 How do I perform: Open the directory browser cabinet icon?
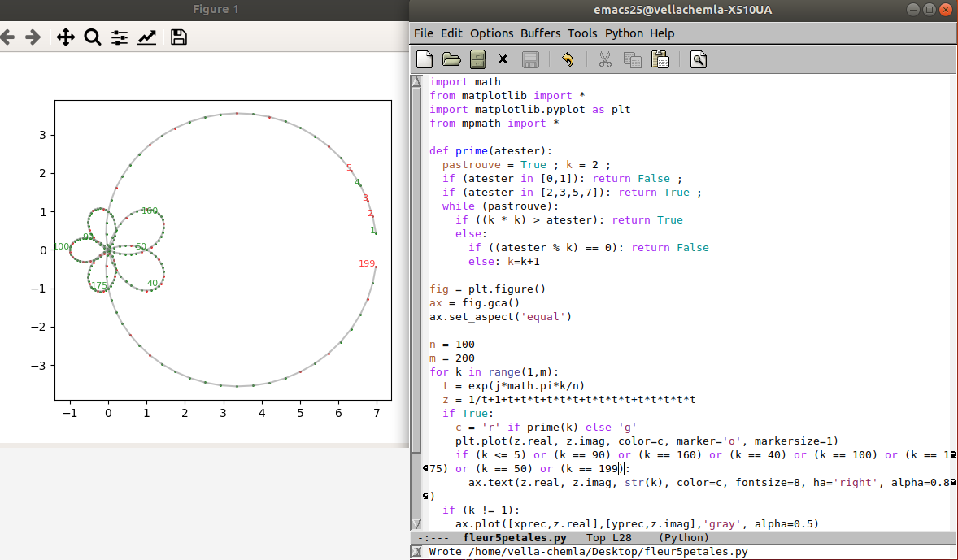click(x=477, y=59)
